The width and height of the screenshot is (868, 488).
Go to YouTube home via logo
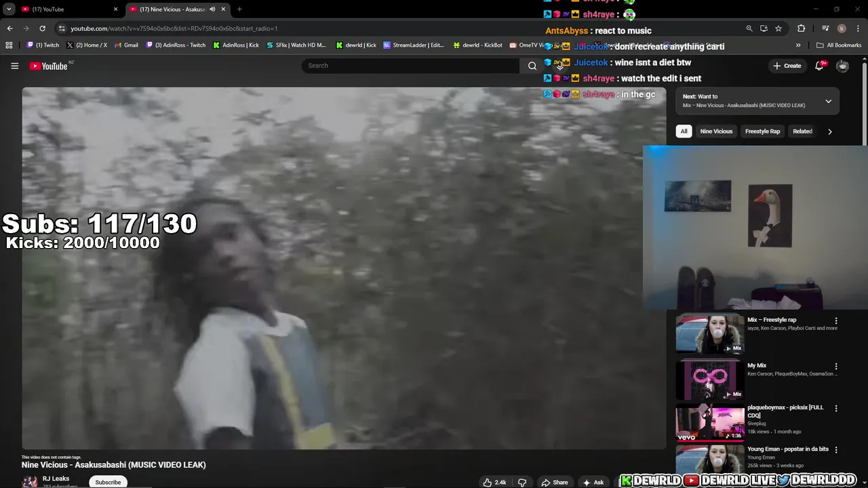tap(49, 66)
